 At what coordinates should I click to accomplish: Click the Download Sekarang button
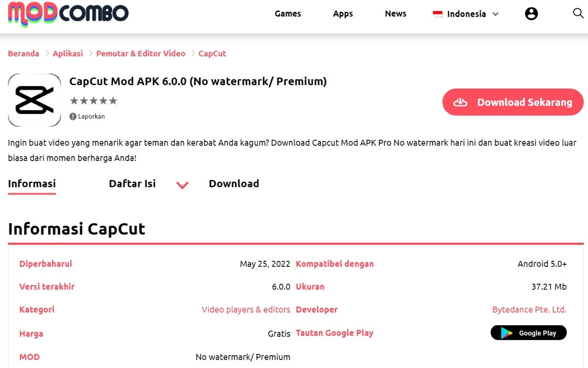pyautogui.click(x=512, y=102)
